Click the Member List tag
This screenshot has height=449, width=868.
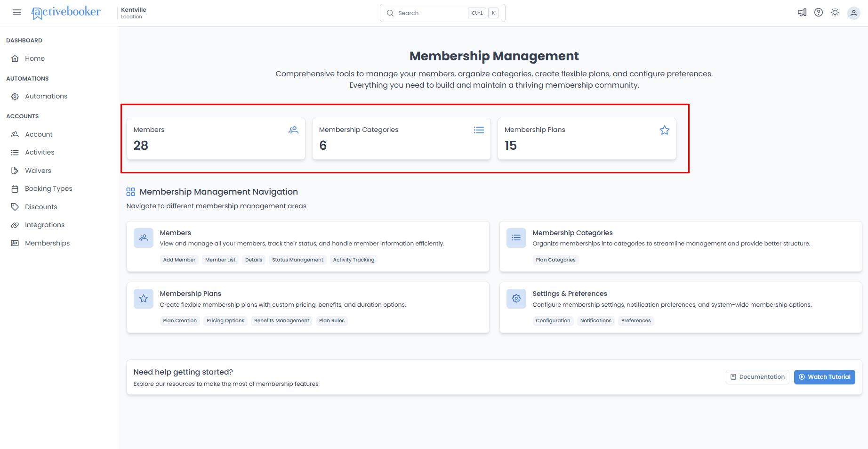tap(220, 260)
